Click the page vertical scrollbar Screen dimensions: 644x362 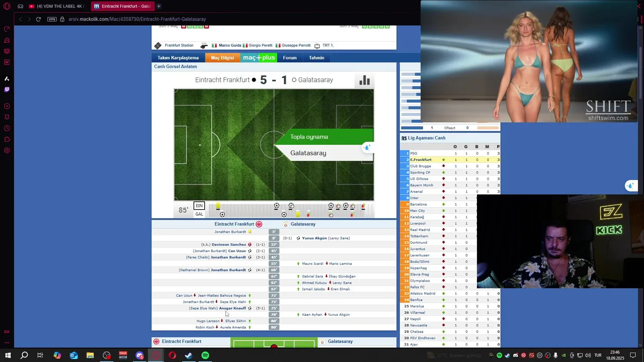click(640, 186)
